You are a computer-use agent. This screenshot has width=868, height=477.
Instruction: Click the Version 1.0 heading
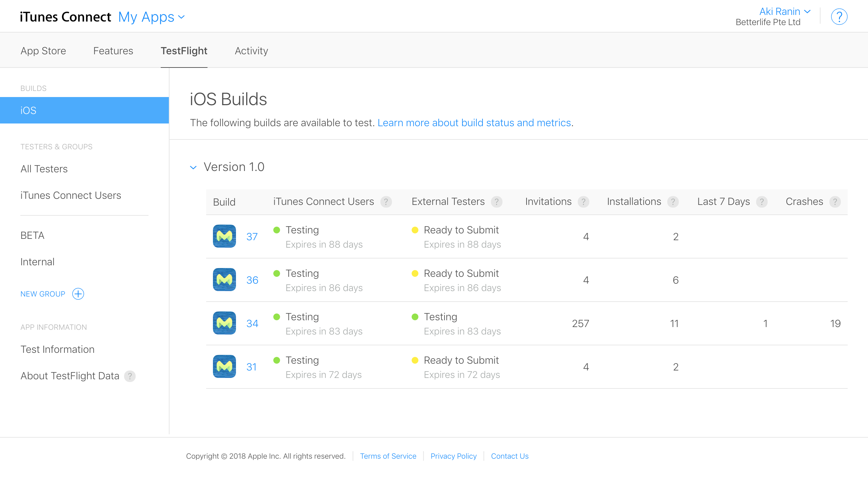234,167
